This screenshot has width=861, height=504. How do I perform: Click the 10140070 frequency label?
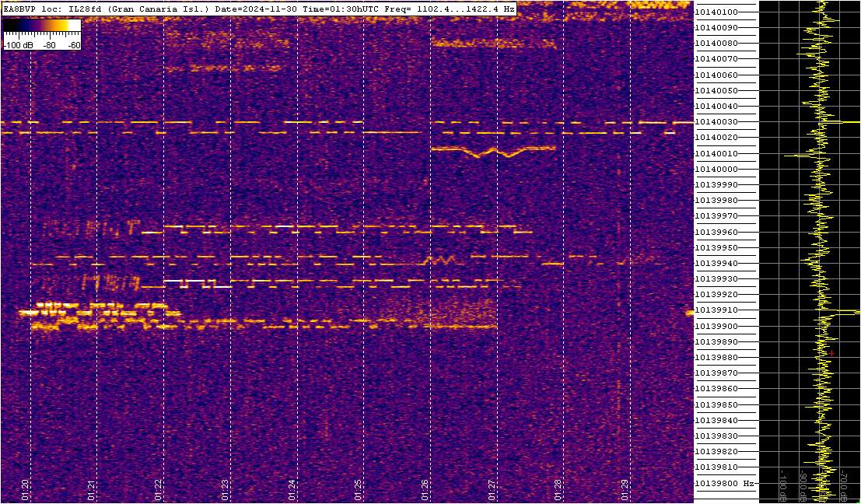[716, 59]
